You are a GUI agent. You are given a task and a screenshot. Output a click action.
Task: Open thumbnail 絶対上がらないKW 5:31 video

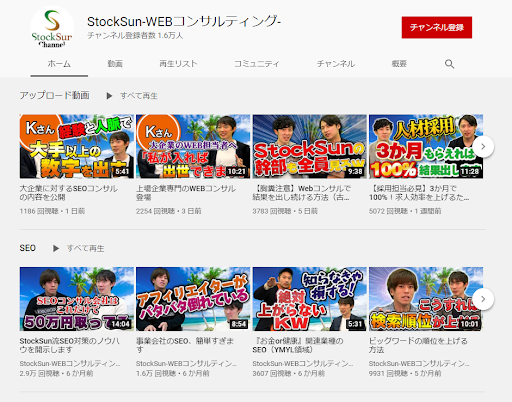[309, 299]
